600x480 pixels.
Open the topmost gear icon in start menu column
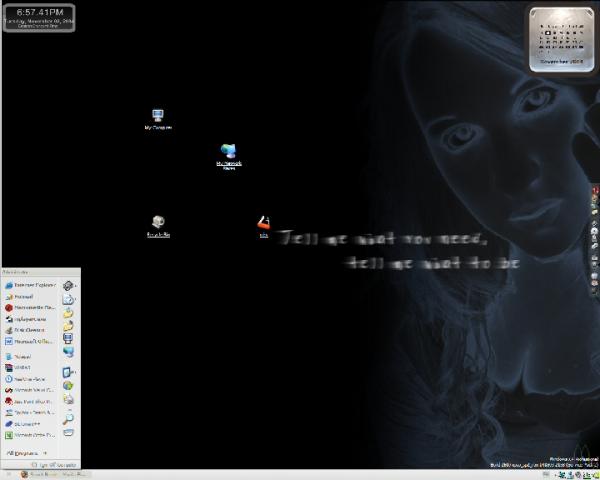69,286
